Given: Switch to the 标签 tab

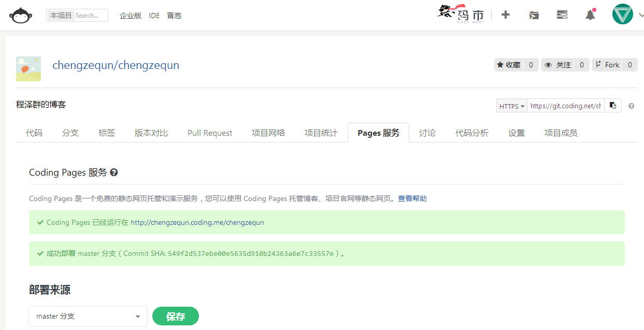Looking at the screenshot, I should click(x=107, y=133).
